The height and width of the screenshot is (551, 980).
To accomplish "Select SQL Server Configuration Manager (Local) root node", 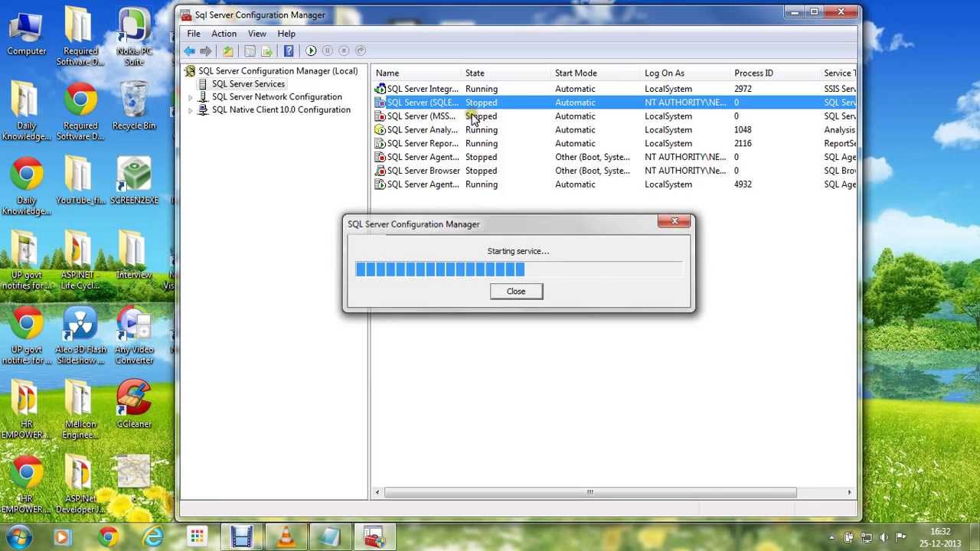I will 278,71.
